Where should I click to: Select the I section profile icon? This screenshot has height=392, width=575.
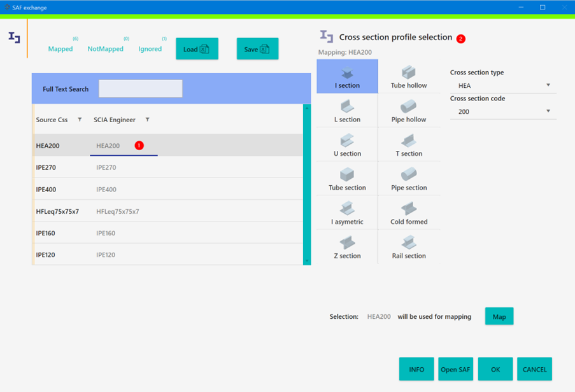click(347, 76)
